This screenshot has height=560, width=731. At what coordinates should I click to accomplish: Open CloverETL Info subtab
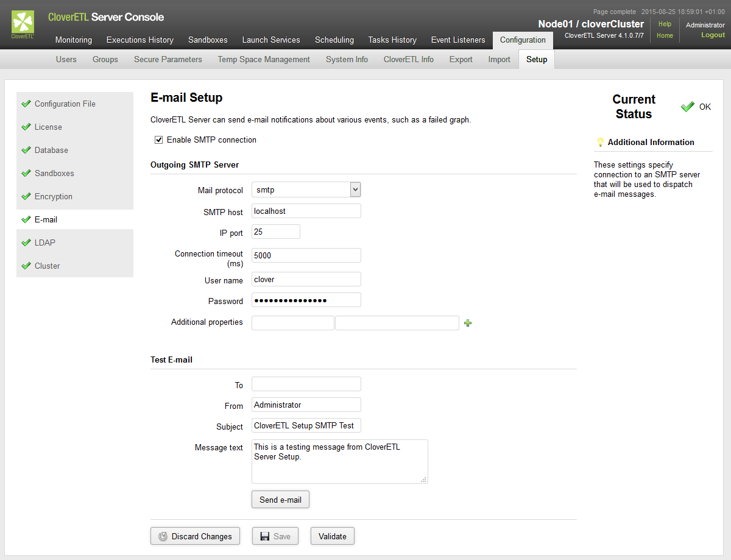point(409,59)
